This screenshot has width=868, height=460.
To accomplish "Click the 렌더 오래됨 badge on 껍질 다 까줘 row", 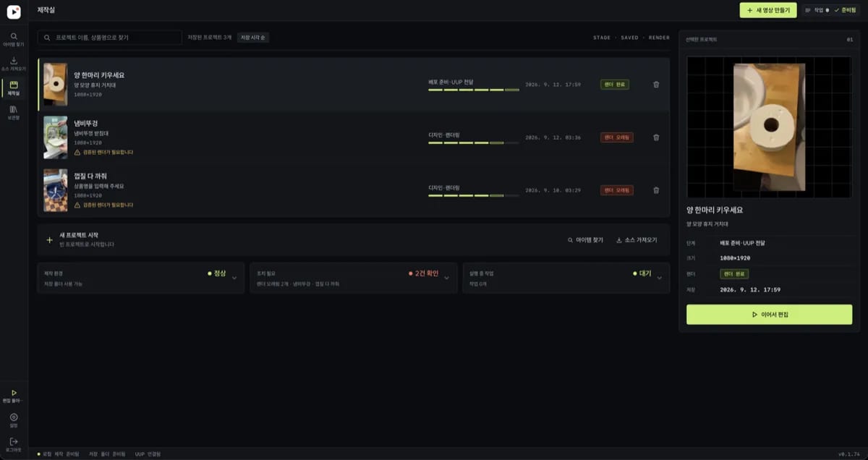I will coord(616,190).
